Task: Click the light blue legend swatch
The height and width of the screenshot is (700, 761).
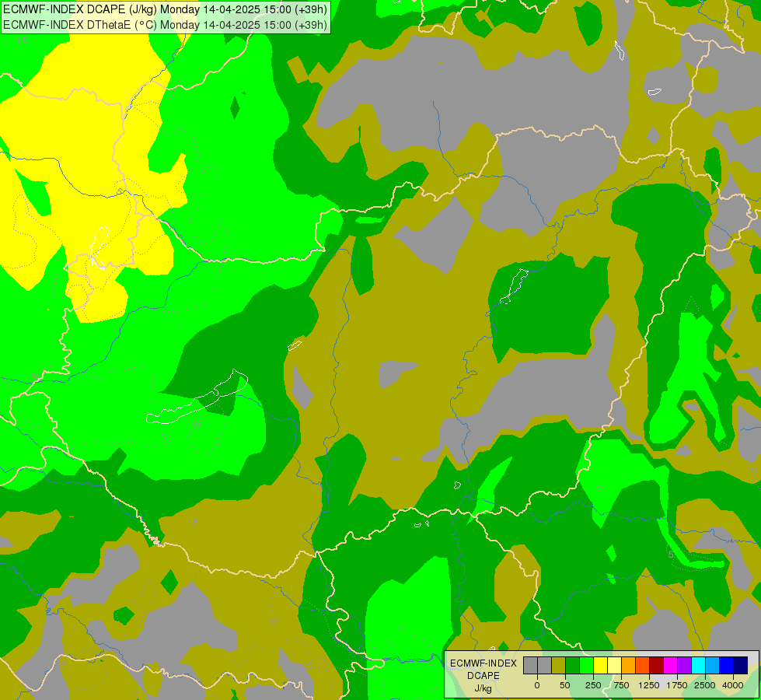Action: 713,665
